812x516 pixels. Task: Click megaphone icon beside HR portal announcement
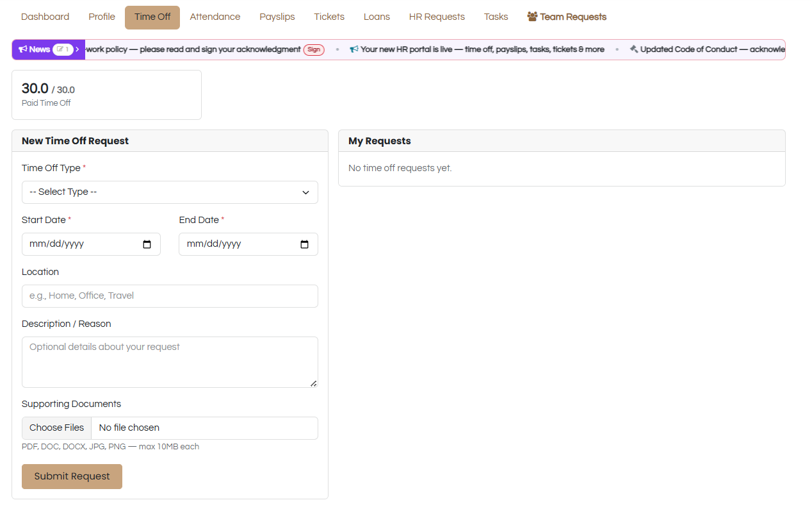(x=353, y=49)
